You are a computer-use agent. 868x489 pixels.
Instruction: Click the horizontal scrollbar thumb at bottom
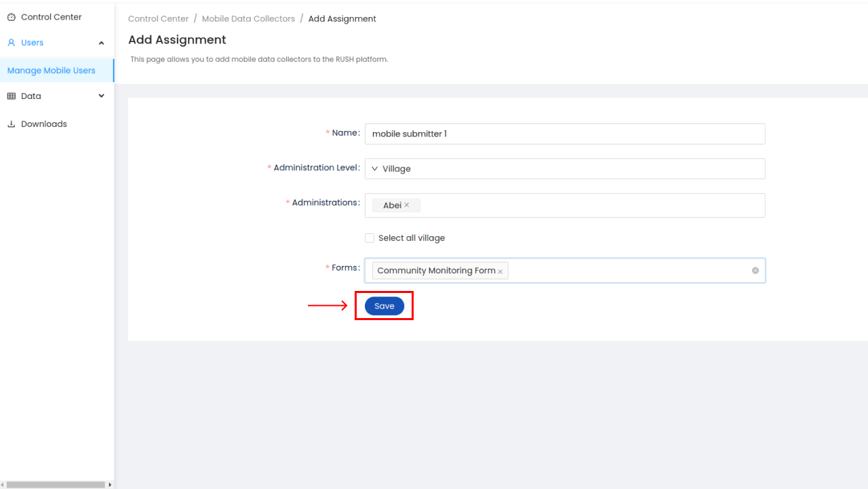pyautogui.click(x=56, y=485)
